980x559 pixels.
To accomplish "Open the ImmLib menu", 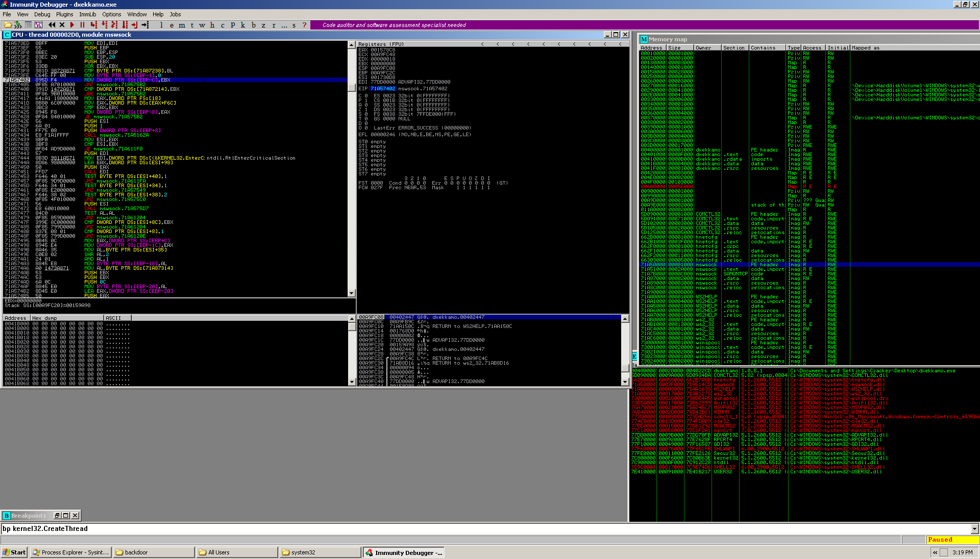I will pos(87,14).
